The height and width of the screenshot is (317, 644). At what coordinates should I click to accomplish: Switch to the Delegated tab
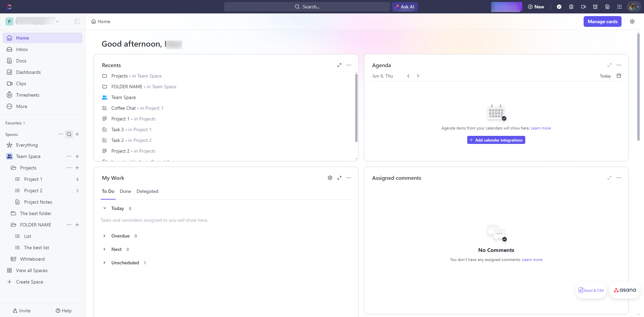point(147,191)
